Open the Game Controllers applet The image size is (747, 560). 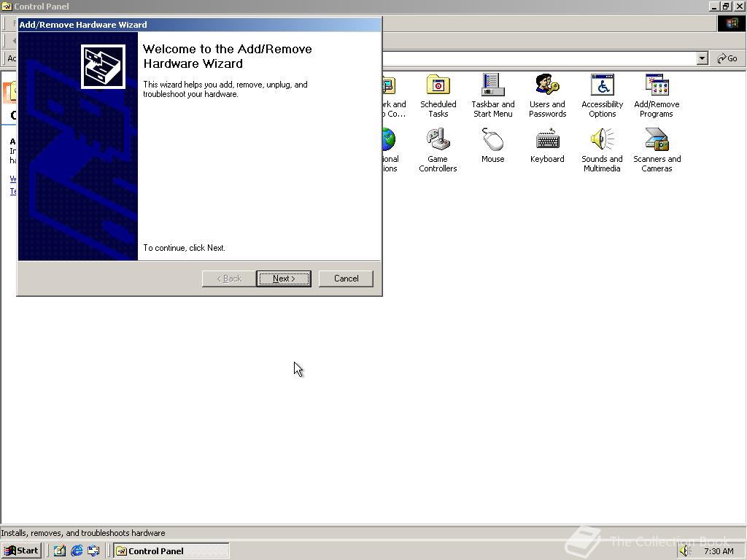438,150
